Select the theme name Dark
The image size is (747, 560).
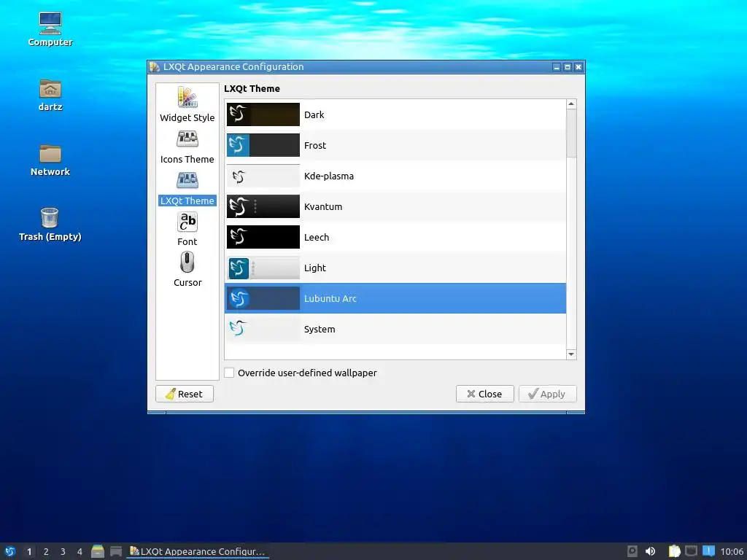click(x=314, y=114)
